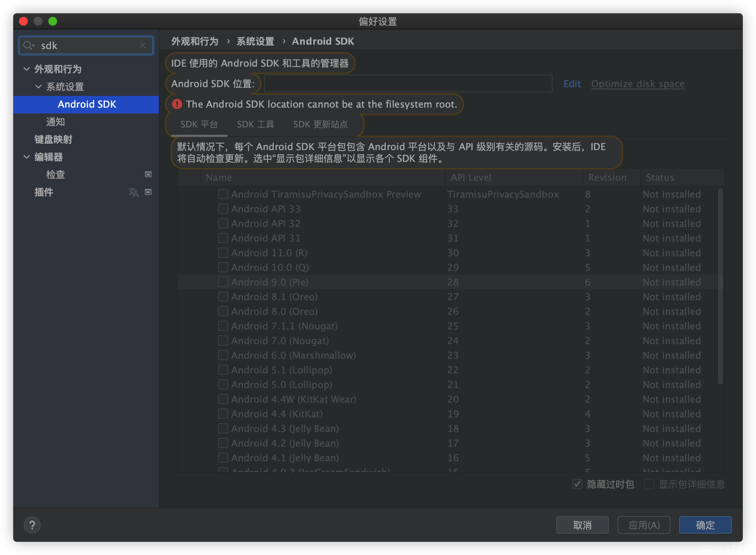The height and width of the screenshot is (555, 756).
Task: Check the Android API 31 checkbox
Action: (223, 238)
